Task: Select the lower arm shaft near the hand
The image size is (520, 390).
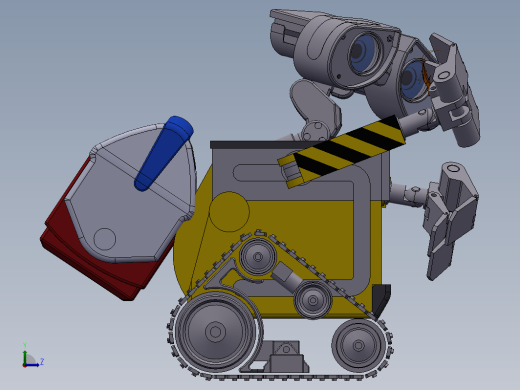Action: pyautogui.click(x=407, y=193)
